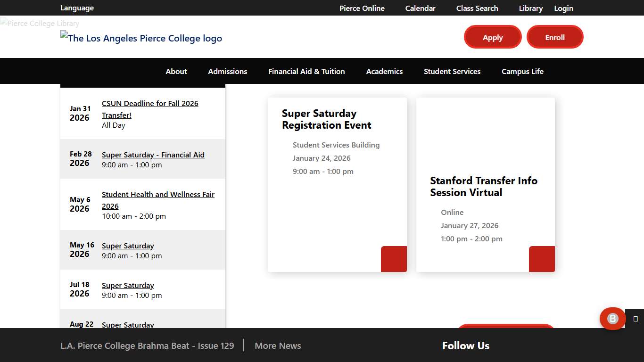The image size is (644, 362).
Task: Open the Brahma chatbot B icon
Action: (612, 319)
